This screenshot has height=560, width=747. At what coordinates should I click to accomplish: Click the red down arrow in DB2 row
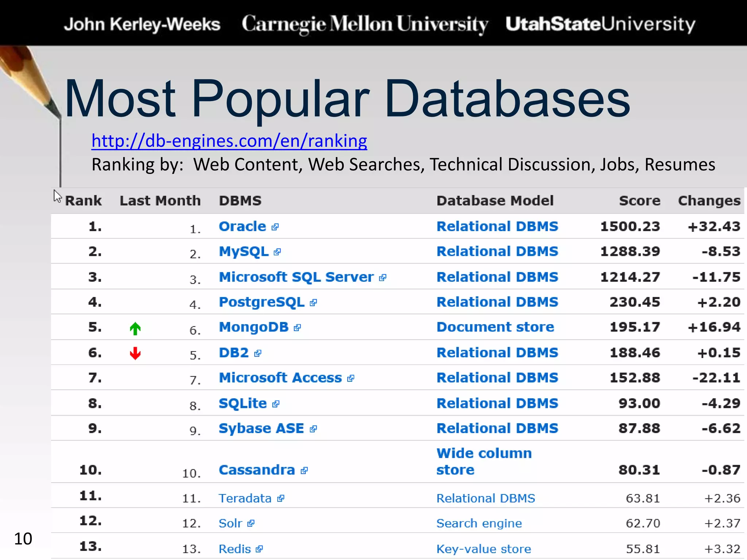(135, 353)
